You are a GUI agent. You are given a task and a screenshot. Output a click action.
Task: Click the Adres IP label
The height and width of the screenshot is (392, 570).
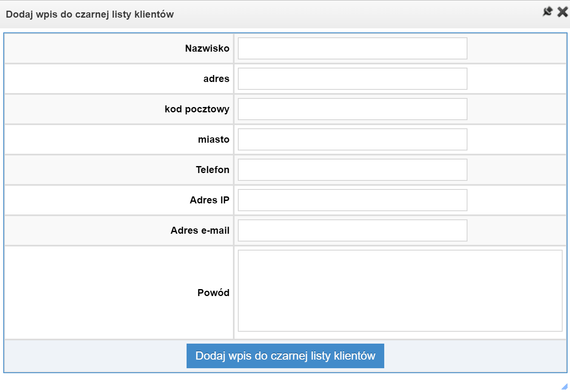coord(210,200)
